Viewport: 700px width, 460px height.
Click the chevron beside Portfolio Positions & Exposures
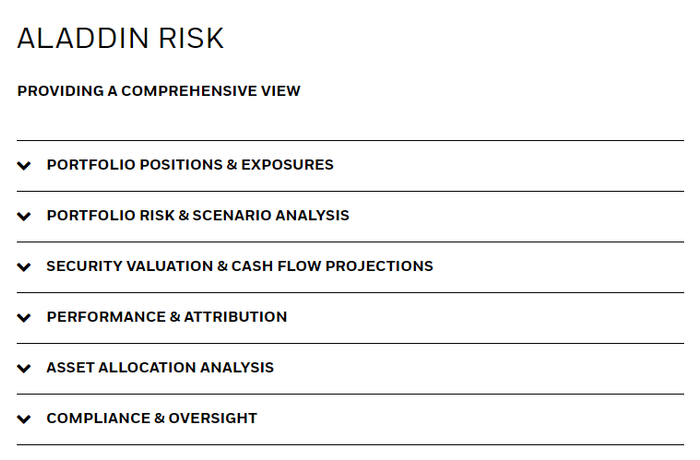click(x=25, y=166)
